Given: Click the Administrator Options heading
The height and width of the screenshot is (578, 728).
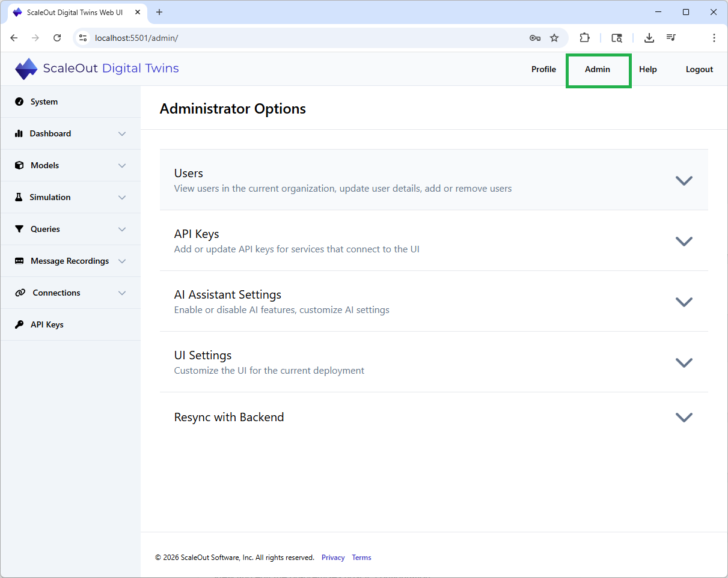Looking at the screenshot, I should pos(233,109).
